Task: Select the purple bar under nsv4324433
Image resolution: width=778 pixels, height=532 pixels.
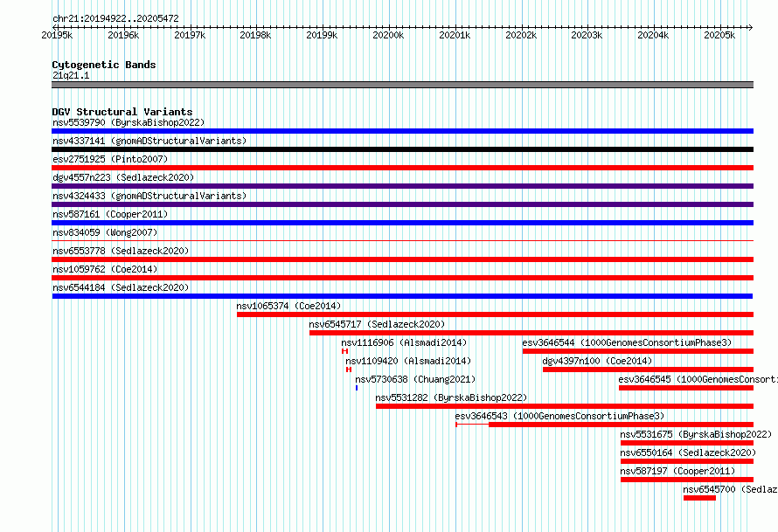Action: pyautogui.click(x=402, y=204)
